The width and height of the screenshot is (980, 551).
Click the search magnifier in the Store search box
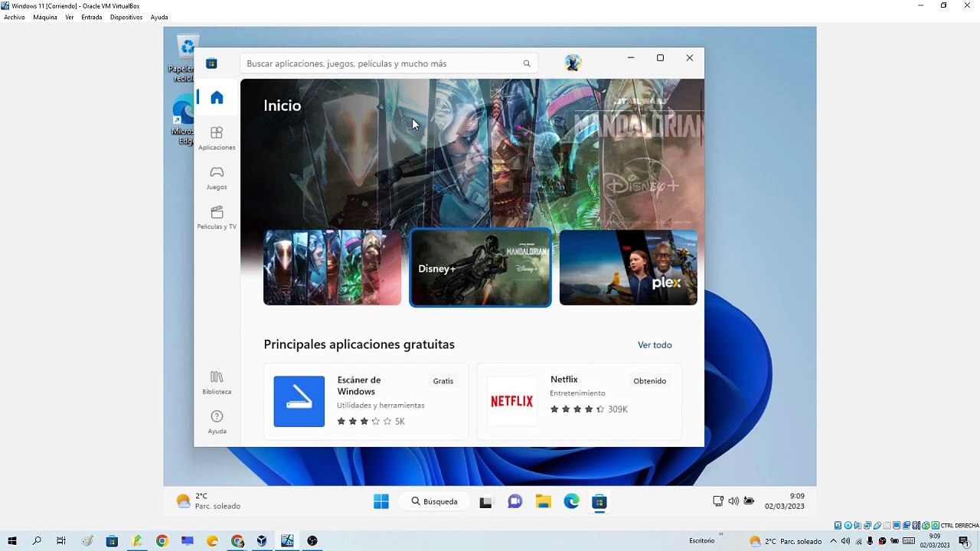tap(527, 64)
